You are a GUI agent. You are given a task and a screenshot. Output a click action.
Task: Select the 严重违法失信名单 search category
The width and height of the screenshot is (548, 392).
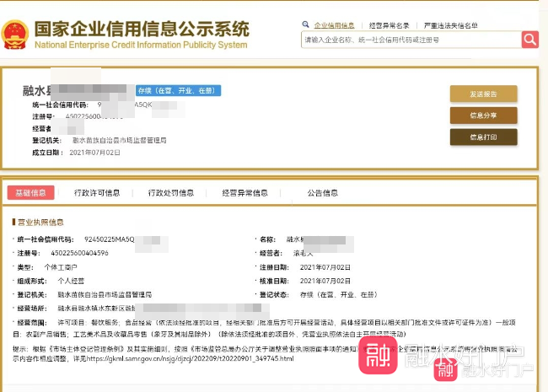(x=450, y=25)
